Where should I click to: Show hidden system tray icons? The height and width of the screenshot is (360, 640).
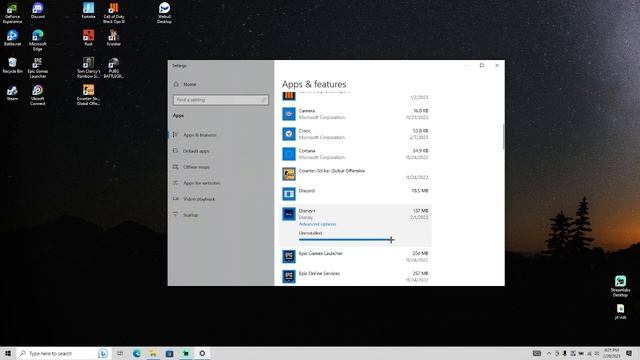(x=549, y=353)
